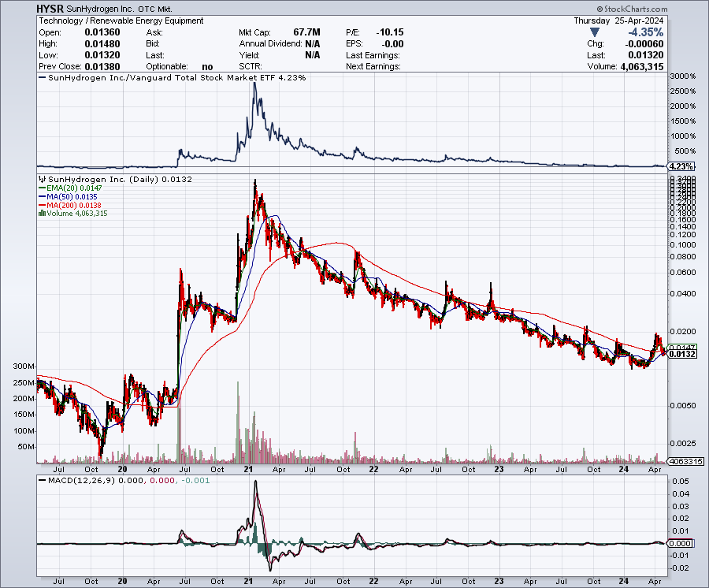
Task: Click the 150M volume axis label
Action: pos(24,415)
